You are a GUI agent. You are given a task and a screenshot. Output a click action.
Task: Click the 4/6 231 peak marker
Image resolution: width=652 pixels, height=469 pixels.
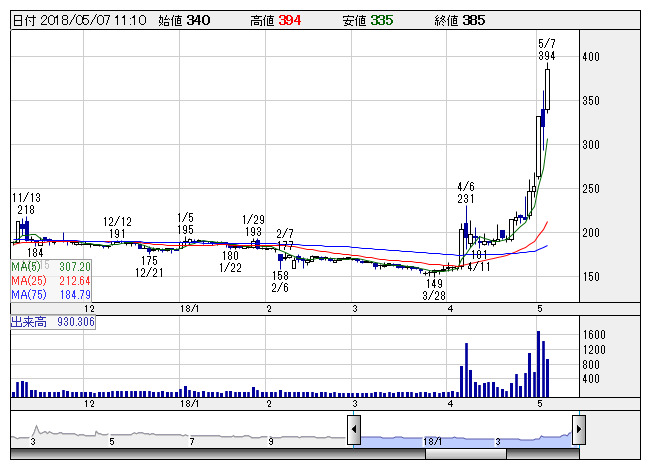pos(465,193)
